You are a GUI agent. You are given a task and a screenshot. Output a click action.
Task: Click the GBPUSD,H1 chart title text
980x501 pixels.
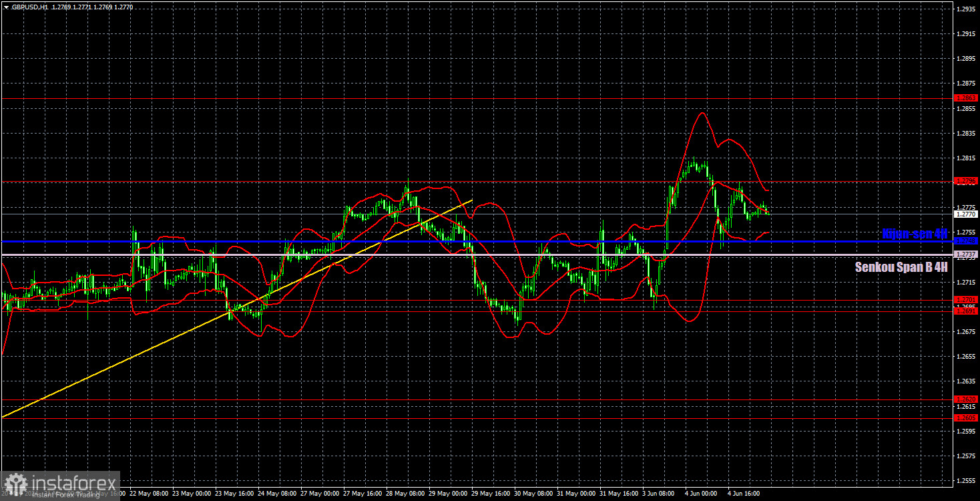click(x=29, y=6)
